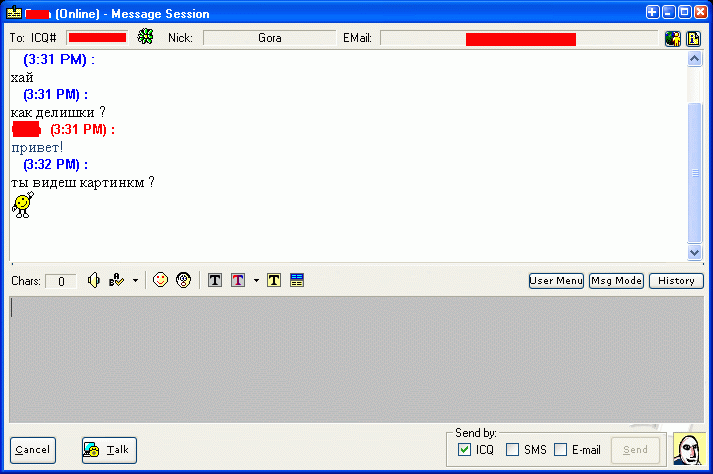Image resolution: width=713 pixels, height=474 pixels.
Task: Click the spell check icon
Action: tap(116, 280)
